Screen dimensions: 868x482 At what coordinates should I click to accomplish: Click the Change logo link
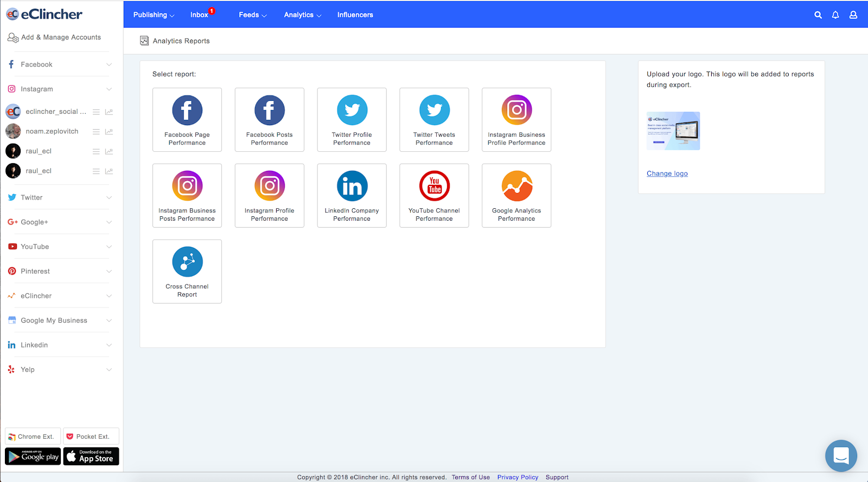click(x=667, y=173)
